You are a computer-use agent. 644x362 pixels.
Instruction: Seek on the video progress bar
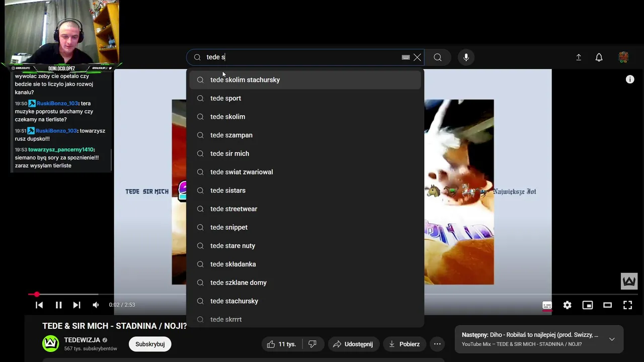point(333,294)
